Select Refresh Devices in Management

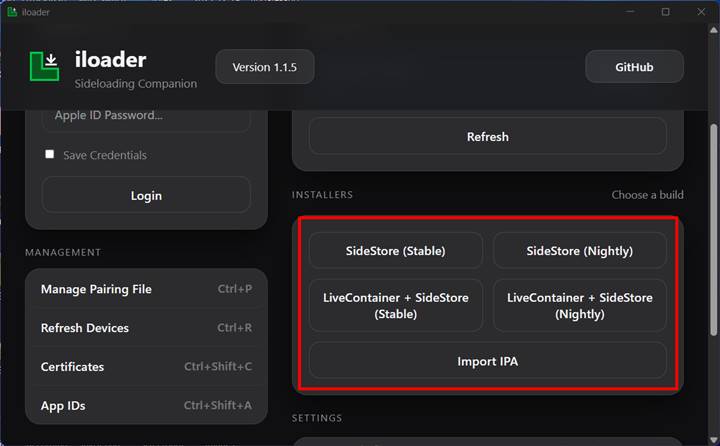(x=146, y=328)
